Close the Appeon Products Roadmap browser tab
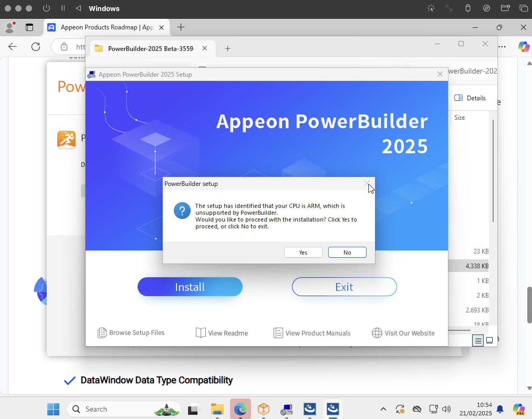This screenshot has width=532, height=419. pyautogui.click(x=162, y=27)
